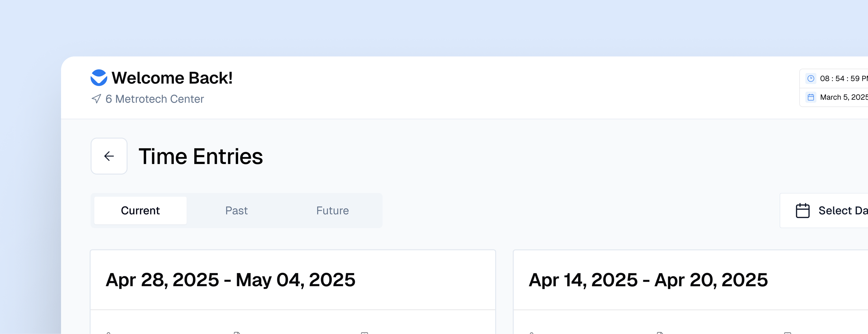Click the Apr 14, 2025 date range heading
Viewport: 868px width, 334px height.
[x=648, y=280]
